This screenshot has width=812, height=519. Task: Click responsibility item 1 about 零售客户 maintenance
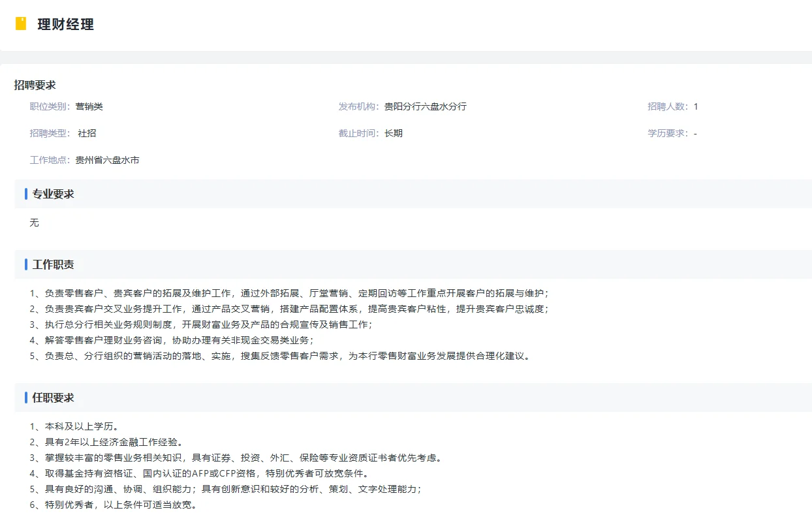287,293
